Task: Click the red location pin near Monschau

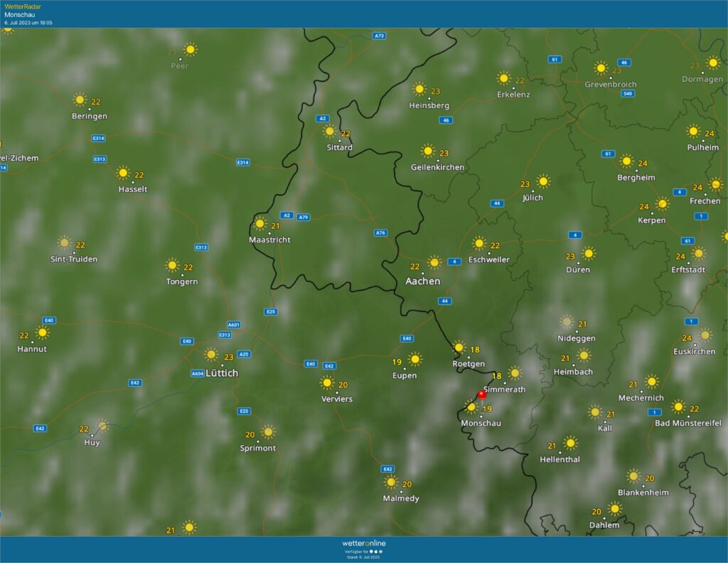Action: click(482, 395)
